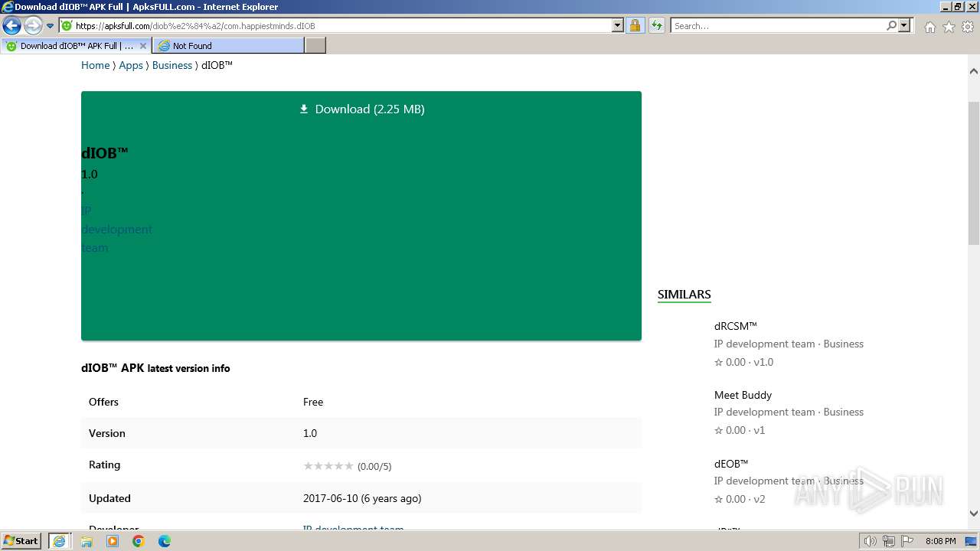Click the Action Center flag icon
Image resolution: width=980 pixels, height=551 pixels.
(907, 541)
